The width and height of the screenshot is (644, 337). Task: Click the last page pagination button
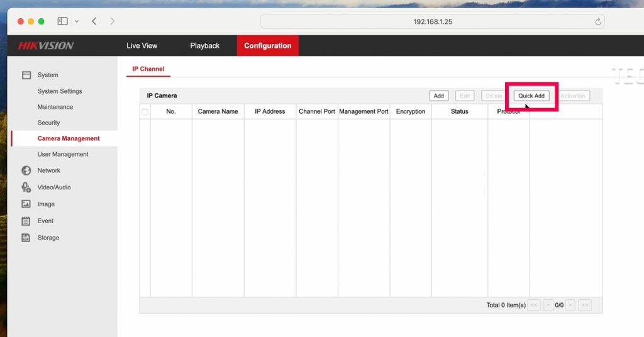584,305
